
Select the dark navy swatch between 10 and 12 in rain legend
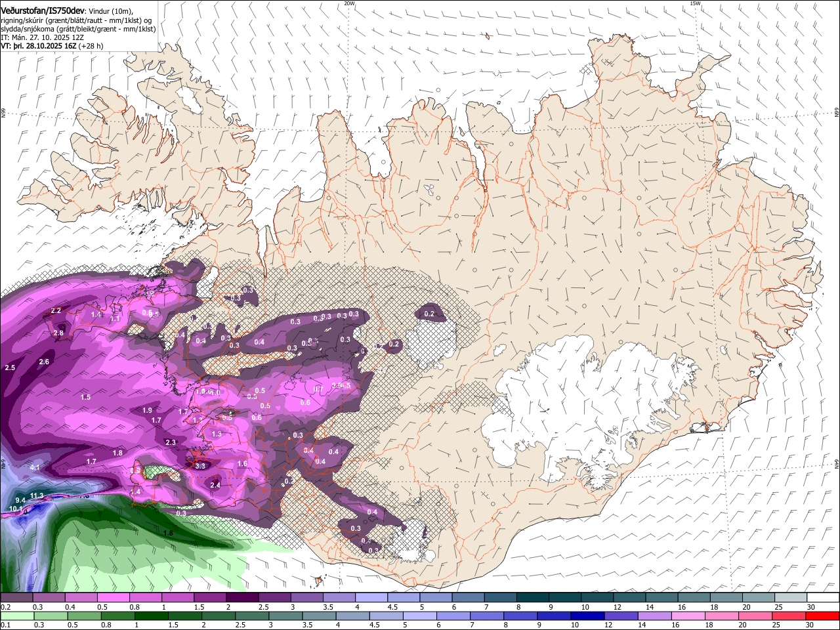coord(586,616)
